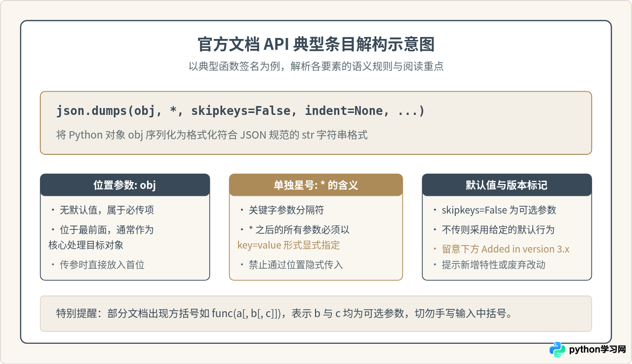
Task: Click the line "核心处理目标对象"
Action: (x=86, y=245)
